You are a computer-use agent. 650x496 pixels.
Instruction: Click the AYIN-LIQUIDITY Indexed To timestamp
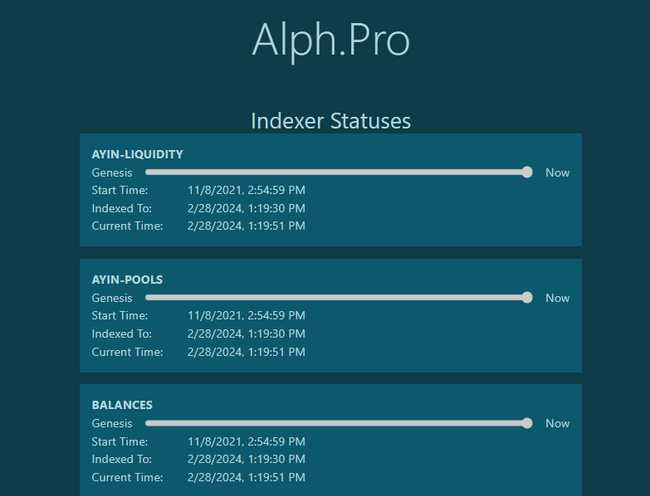point(246,208)
